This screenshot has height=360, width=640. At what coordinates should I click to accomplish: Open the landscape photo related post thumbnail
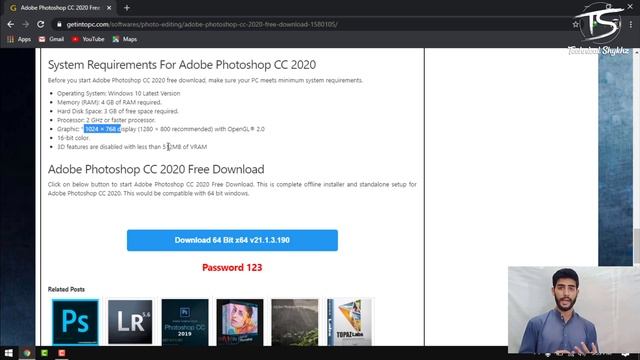point(295,322)
